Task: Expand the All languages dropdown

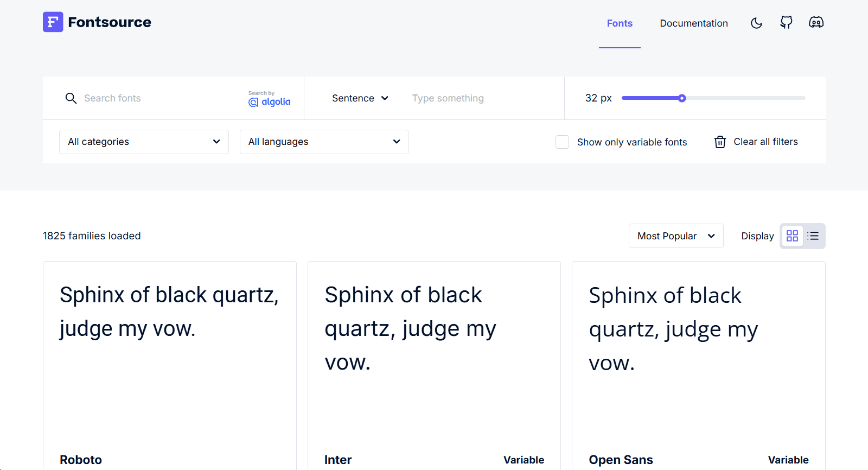Action: [x=324, y=142]
